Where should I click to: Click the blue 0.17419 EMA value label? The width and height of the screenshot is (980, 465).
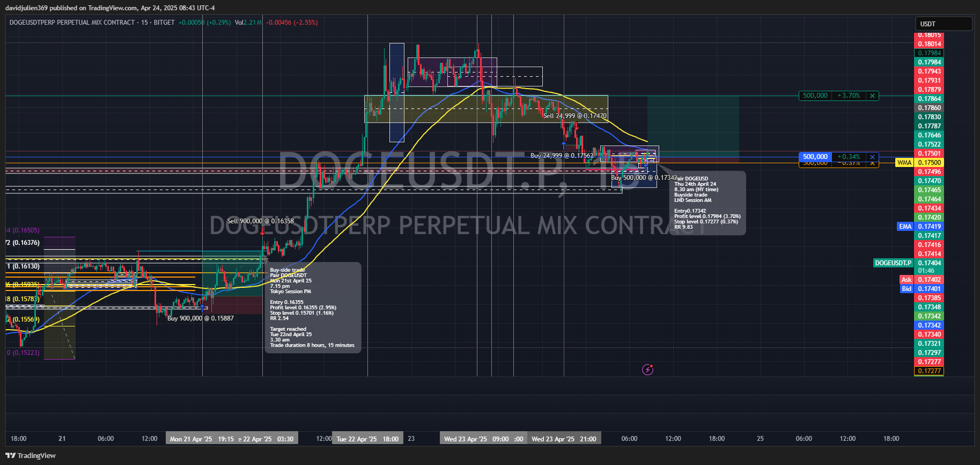point(929,227)
